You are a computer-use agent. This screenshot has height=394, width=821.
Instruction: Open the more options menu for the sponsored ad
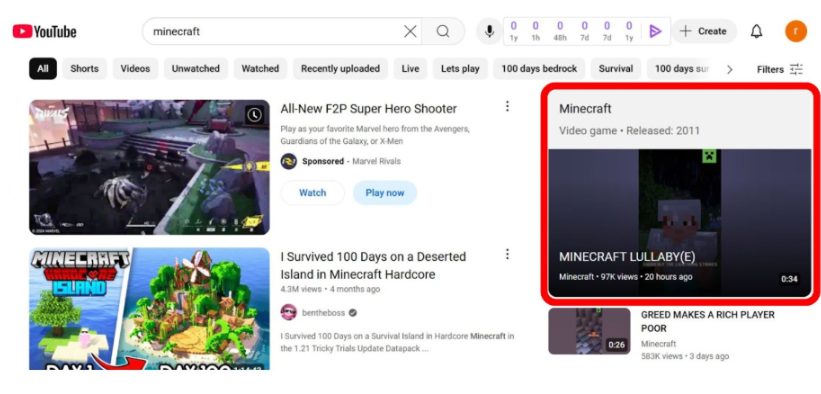[507, 106]
